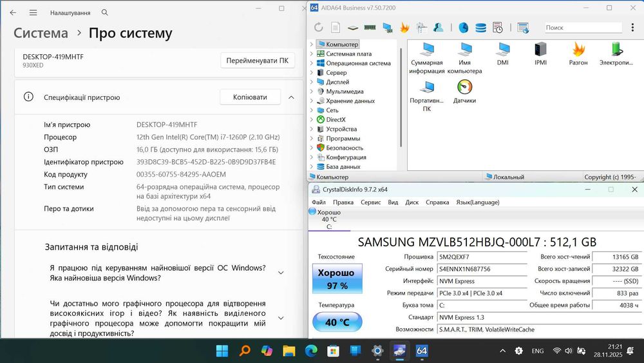Select Дисплей in AIDA64 tree

tap(337, 82)
